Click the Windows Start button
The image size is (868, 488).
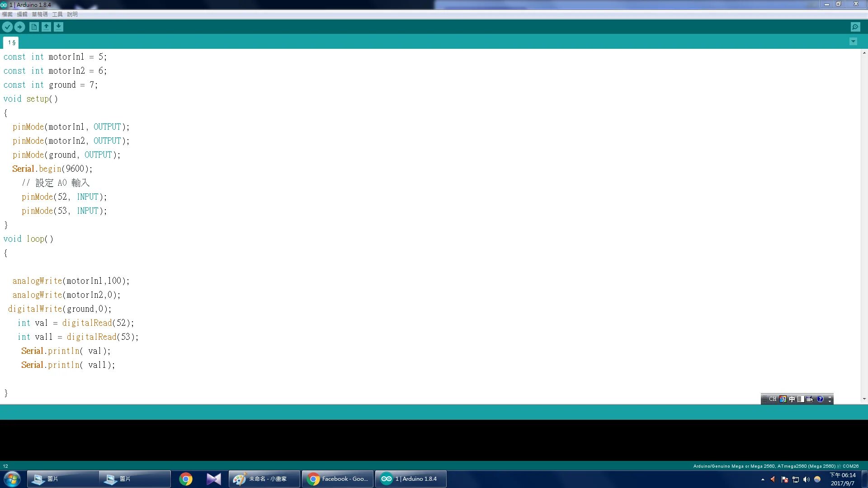(12, 479)
